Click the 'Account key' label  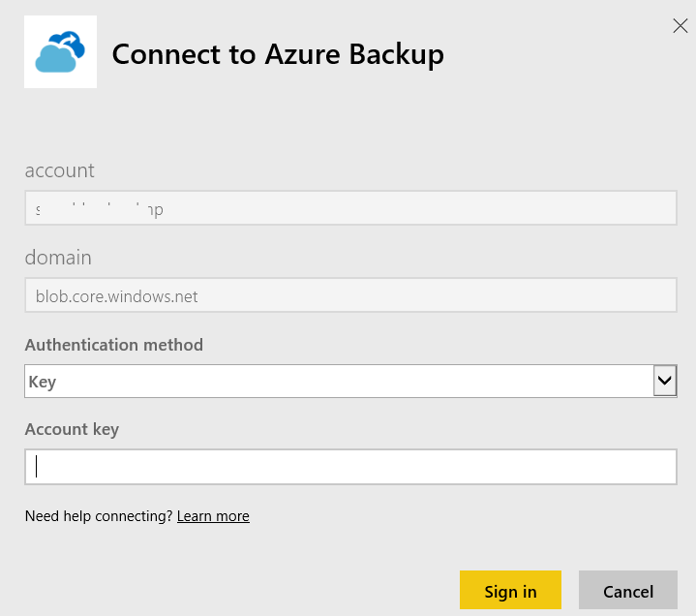coord(72,429)
